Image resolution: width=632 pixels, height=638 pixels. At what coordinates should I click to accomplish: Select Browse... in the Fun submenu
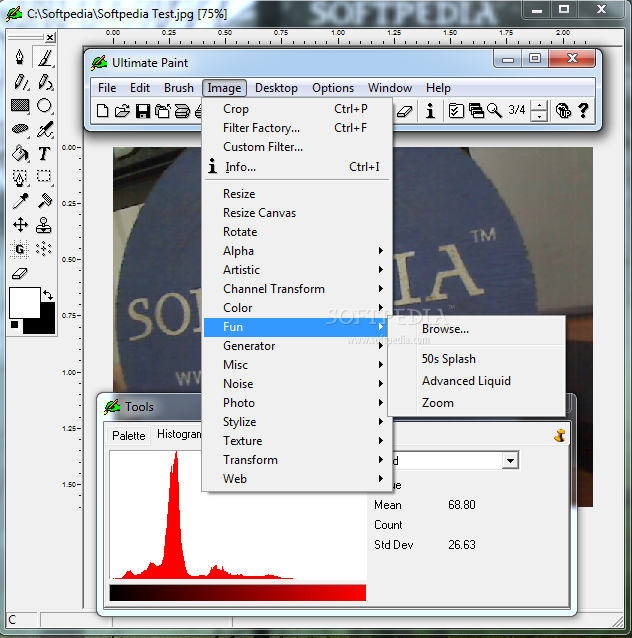point(476,329)
